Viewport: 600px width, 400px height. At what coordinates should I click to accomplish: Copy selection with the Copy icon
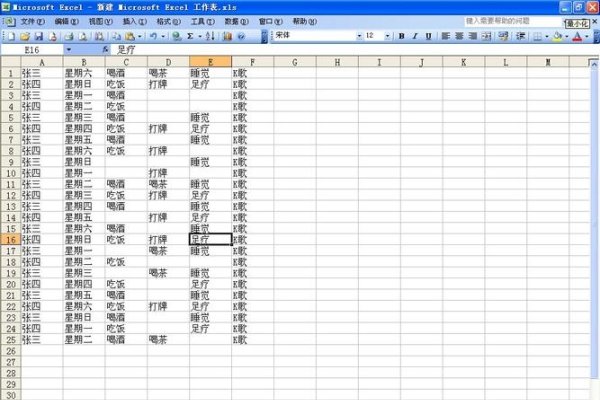click(116, 36)
